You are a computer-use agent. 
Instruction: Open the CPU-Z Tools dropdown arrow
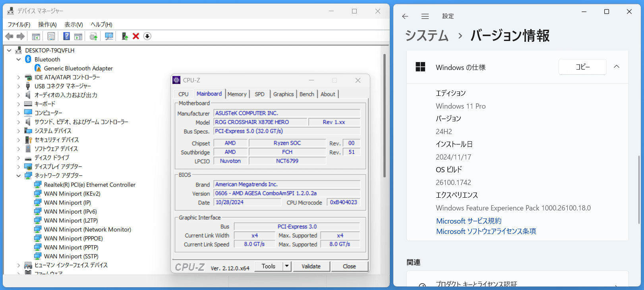[x=287, y=266]
